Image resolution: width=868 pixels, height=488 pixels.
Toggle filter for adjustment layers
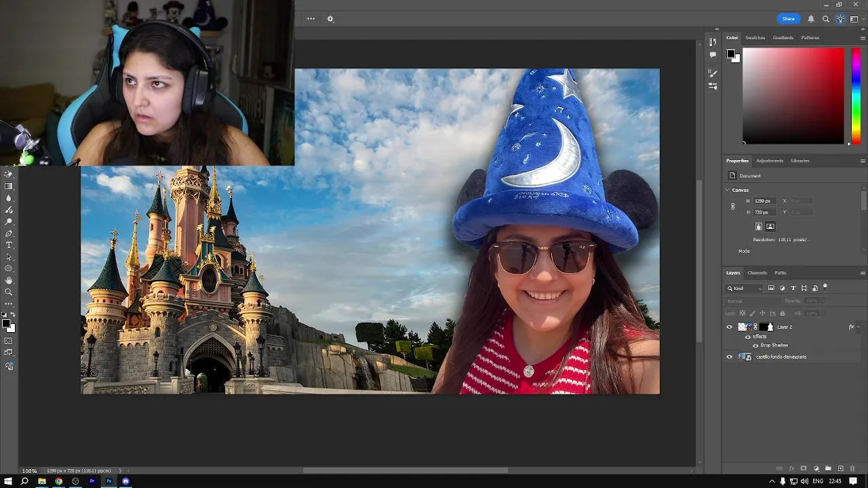(782, 288)
